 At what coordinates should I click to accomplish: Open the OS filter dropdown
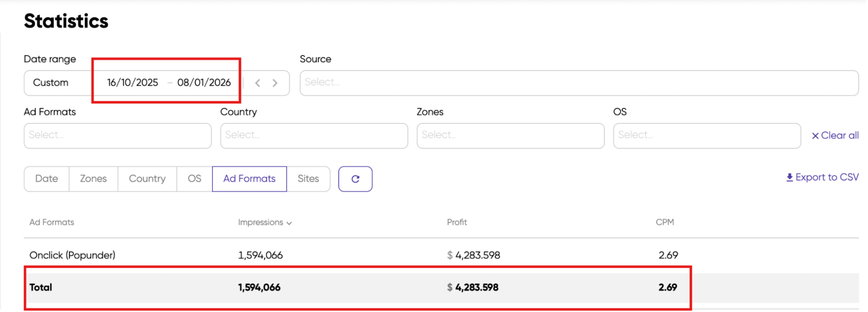706,136
